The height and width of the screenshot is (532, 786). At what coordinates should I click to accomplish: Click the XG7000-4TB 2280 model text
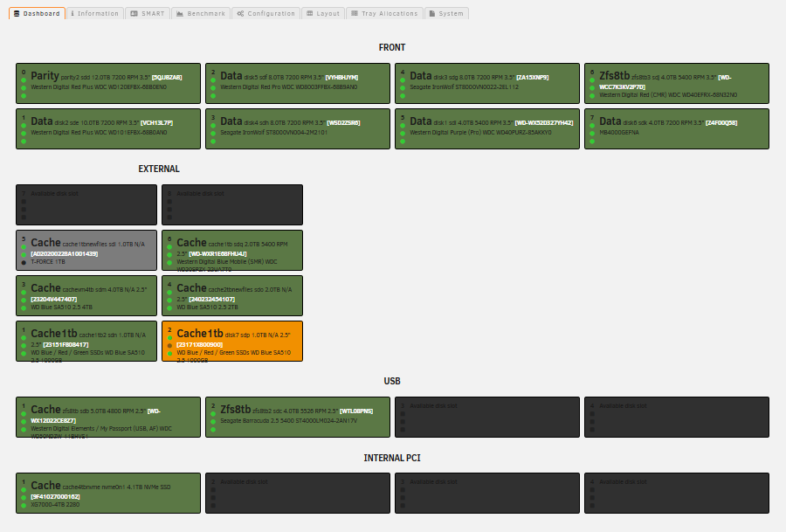coord(55,505)
